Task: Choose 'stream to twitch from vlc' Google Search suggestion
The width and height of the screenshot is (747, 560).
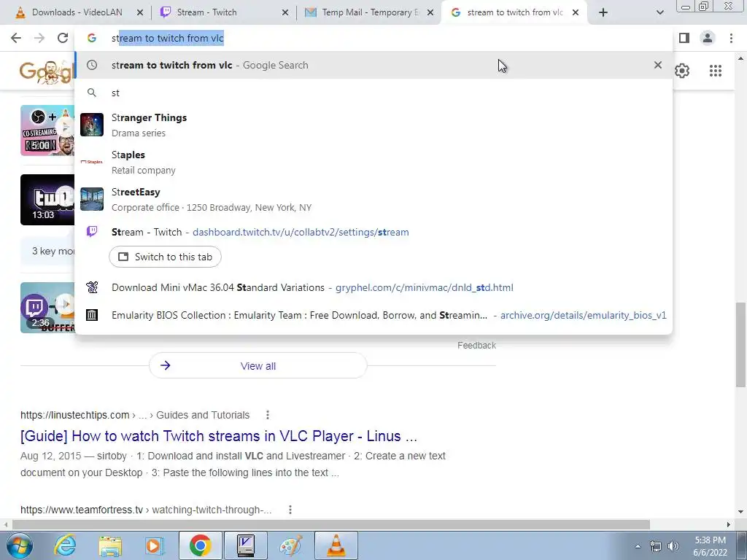Action: tap(373, 65)
